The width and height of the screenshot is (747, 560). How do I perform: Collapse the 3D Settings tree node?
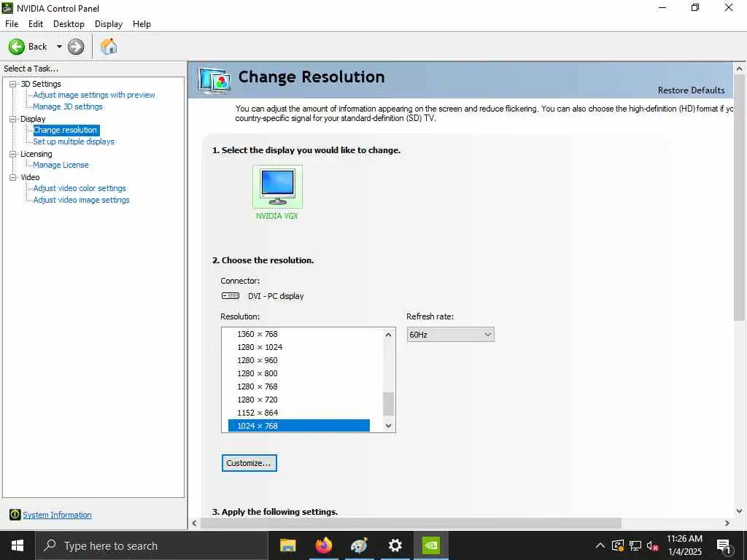13,84
